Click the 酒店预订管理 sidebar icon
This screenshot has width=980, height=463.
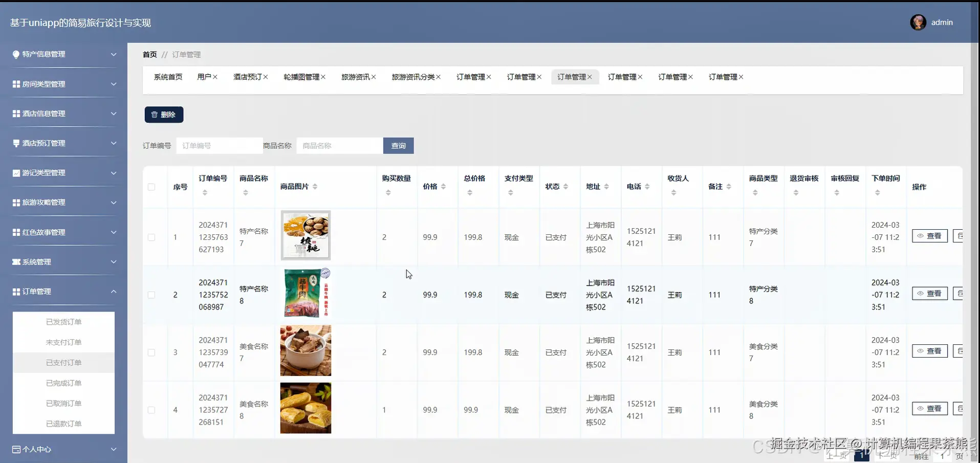16,143
